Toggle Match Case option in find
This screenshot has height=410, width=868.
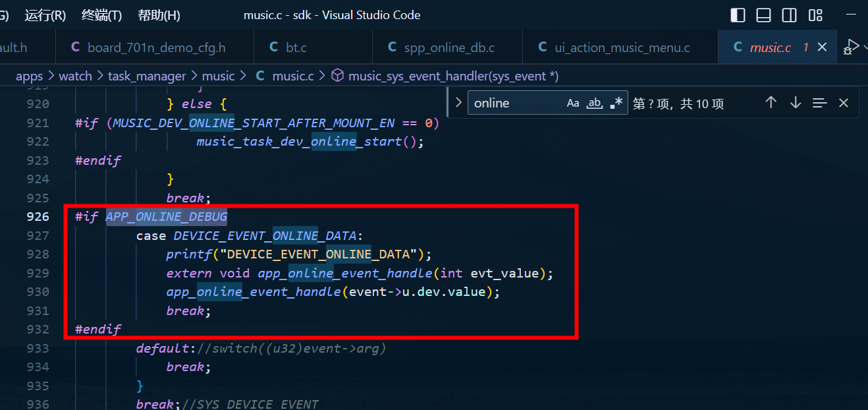[x=573, y=103]
